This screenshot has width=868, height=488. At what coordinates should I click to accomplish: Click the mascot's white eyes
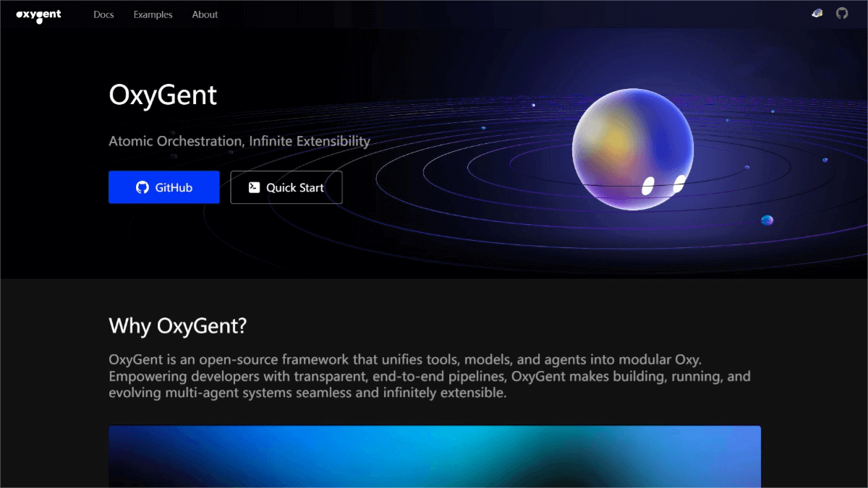click(663, 185)
